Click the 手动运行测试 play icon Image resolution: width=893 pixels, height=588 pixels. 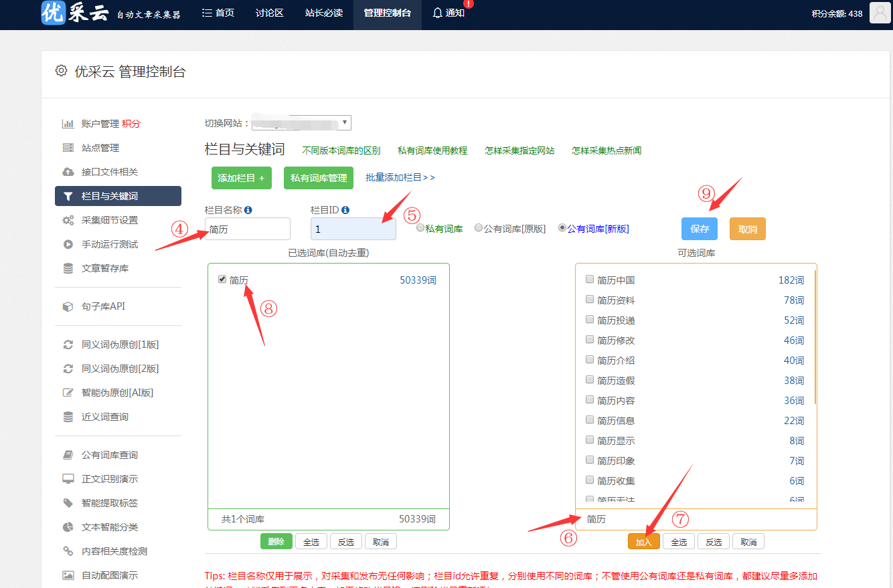click(68, 244)
